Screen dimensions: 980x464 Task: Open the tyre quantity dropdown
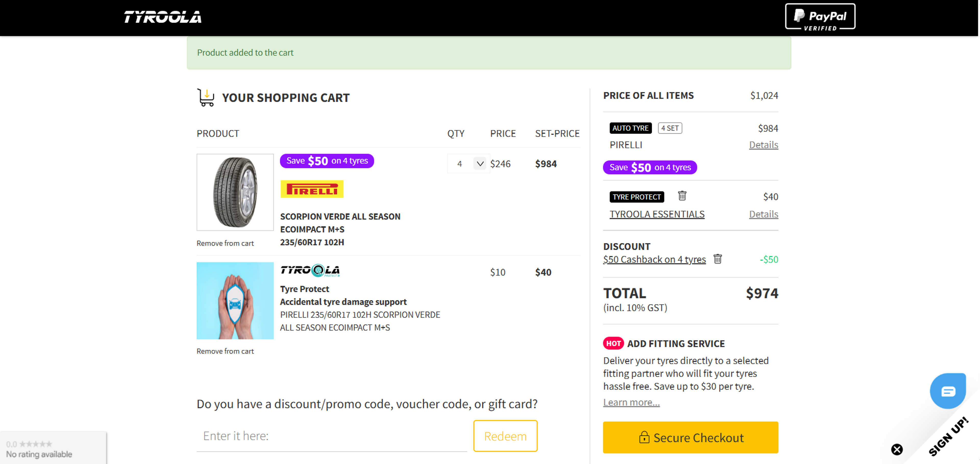(468, 164)
